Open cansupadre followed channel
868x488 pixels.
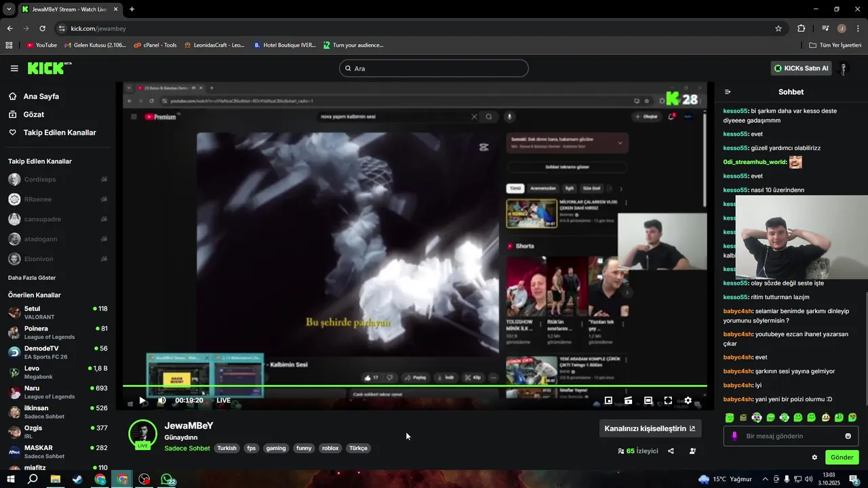58,220
